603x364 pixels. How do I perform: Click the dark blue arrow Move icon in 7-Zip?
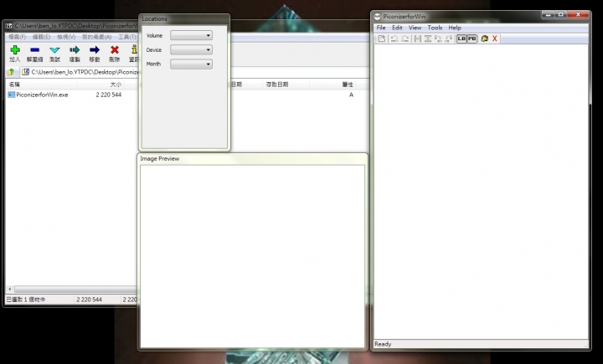tap(95, 50)
